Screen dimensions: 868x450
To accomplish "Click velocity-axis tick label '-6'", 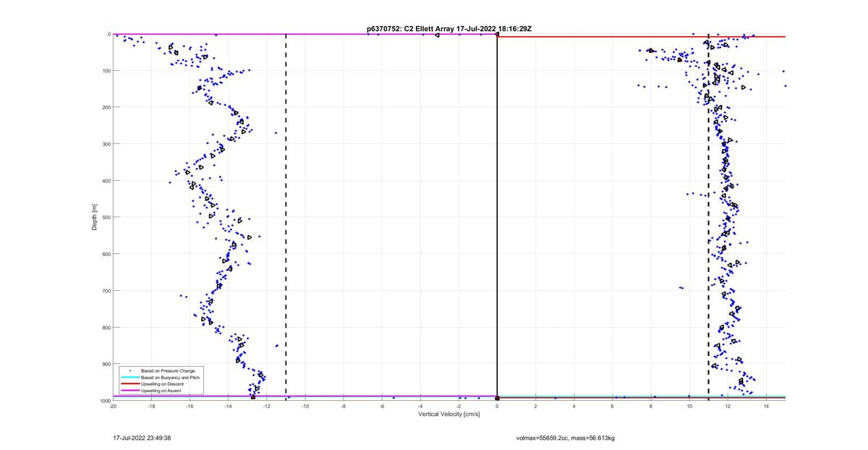I will pyautogui.click(x=382, y=407).
